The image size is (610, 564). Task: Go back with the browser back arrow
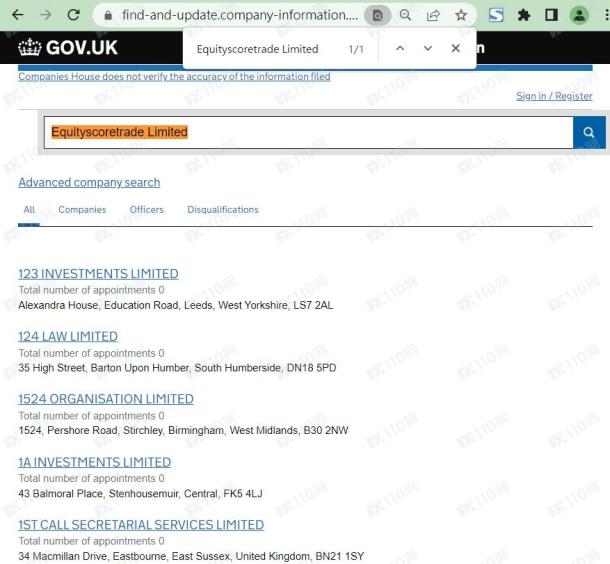(18, 15)
